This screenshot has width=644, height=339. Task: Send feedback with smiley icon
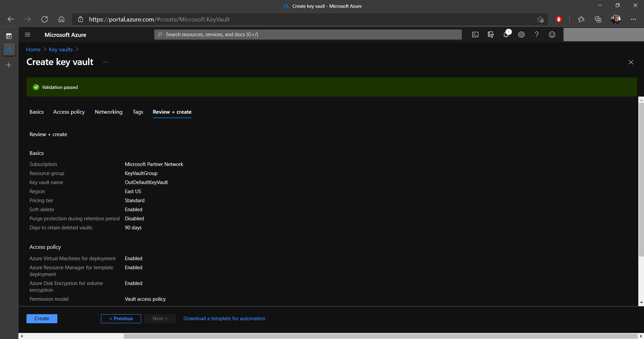tap(552, 35)
